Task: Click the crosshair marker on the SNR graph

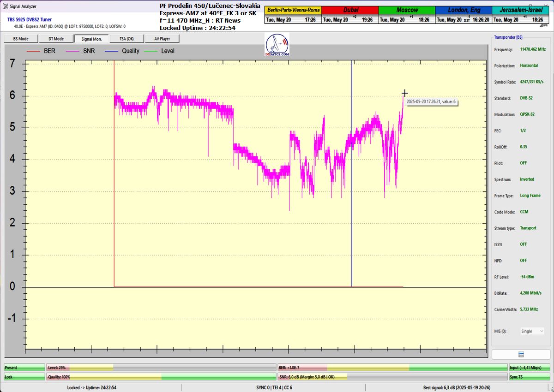Action: (x=404, y=94)
